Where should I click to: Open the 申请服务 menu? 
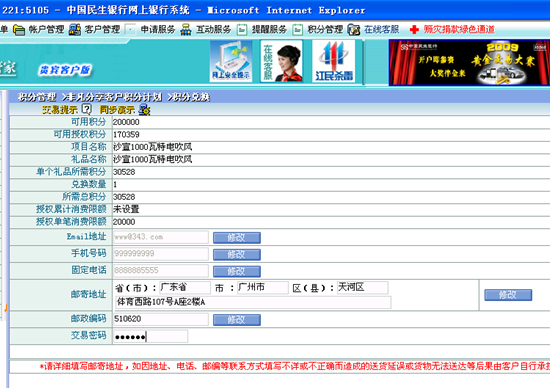point(157,29)
